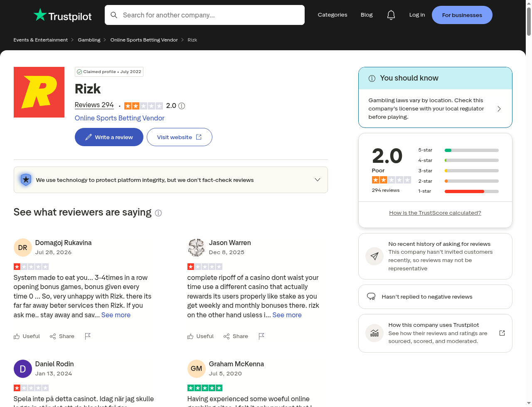Click Graham McKenna reviewer name
532x407 pixels.
pos(236,364)
